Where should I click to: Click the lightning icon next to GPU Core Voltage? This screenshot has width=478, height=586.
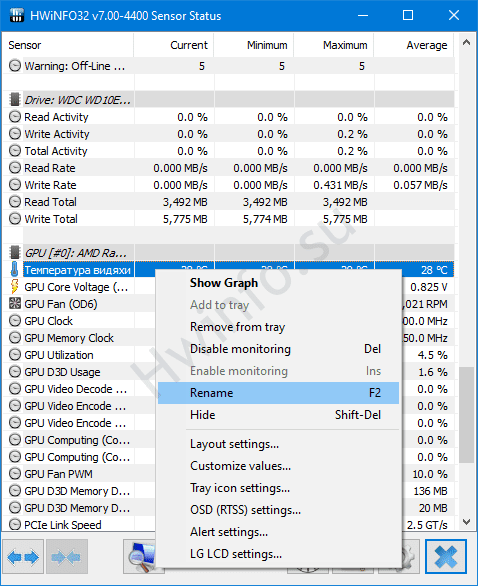[14, 287]
